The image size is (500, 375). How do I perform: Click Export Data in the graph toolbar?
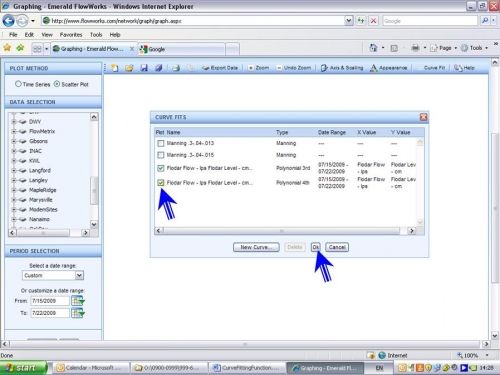220,68
